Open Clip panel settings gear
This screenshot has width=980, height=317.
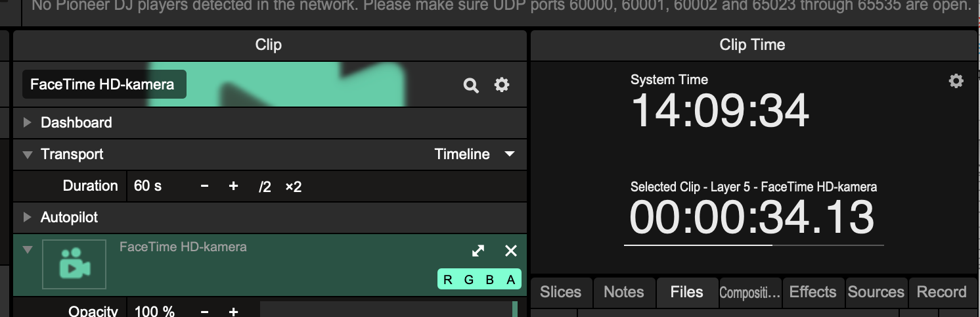click(502, 85)
